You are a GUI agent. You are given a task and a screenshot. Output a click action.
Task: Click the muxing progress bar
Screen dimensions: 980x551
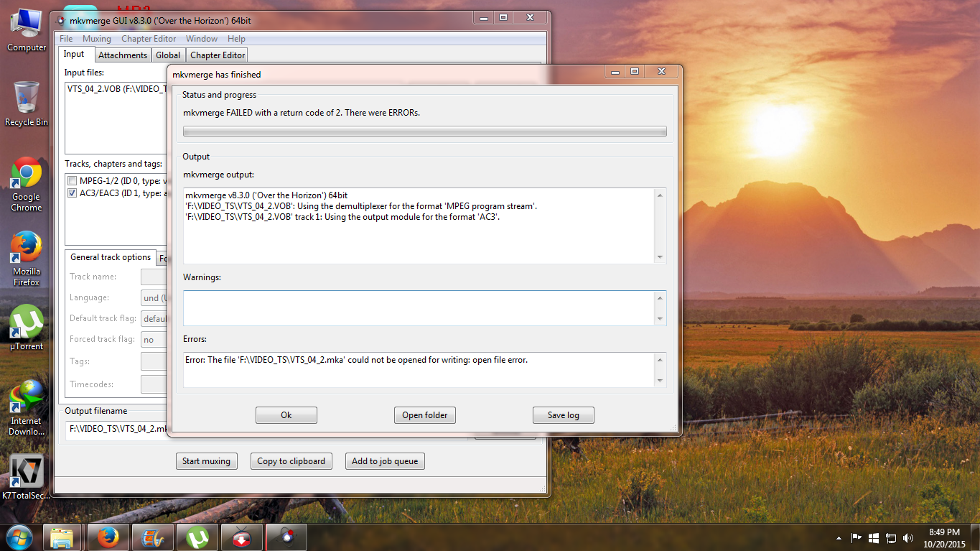tap(424, 131)
